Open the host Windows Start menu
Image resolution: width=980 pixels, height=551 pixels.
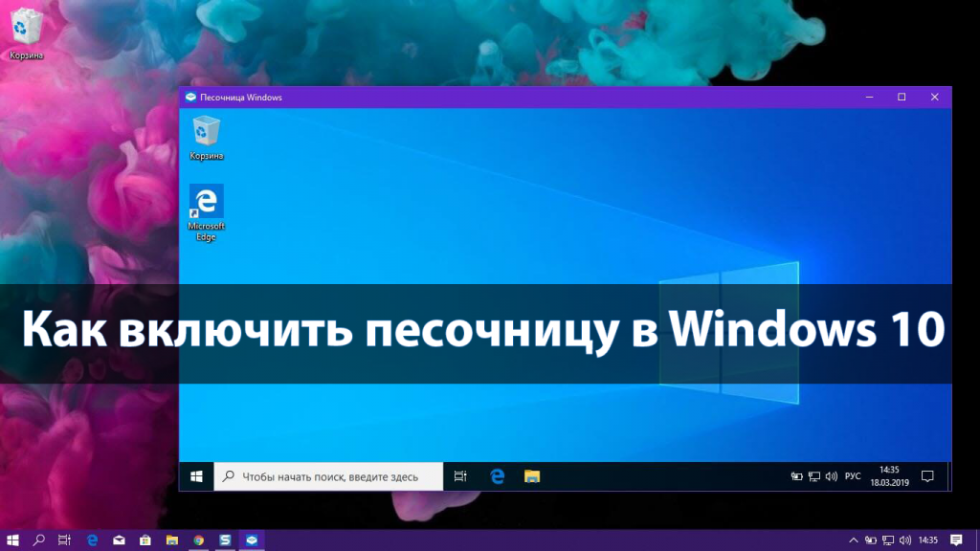click(x=13, y=539)
